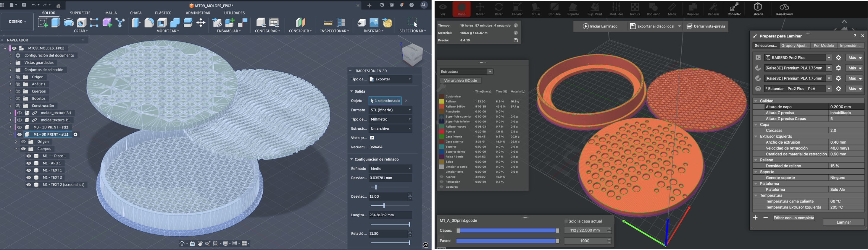
Task: Click the Escalar scale tool icon
Action: tap(517, 9)
